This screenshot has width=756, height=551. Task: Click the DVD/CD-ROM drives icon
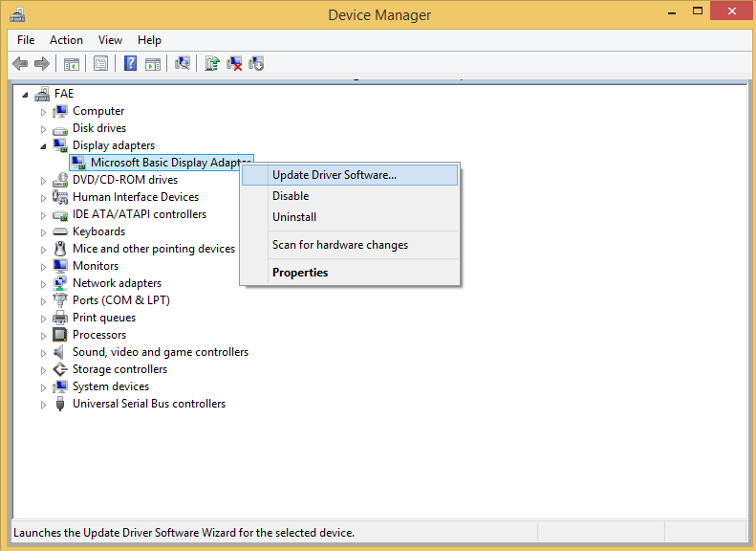click(60, 180)
